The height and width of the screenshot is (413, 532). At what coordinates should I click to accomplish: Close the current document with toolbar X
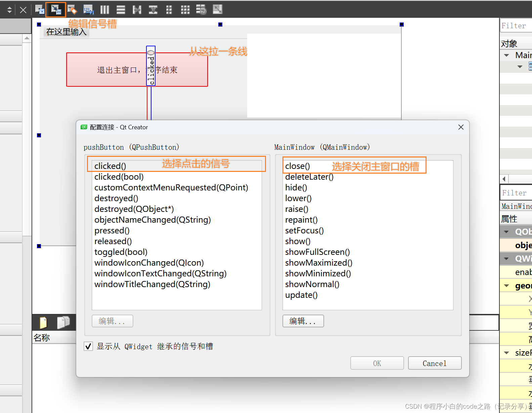point(23,10)
